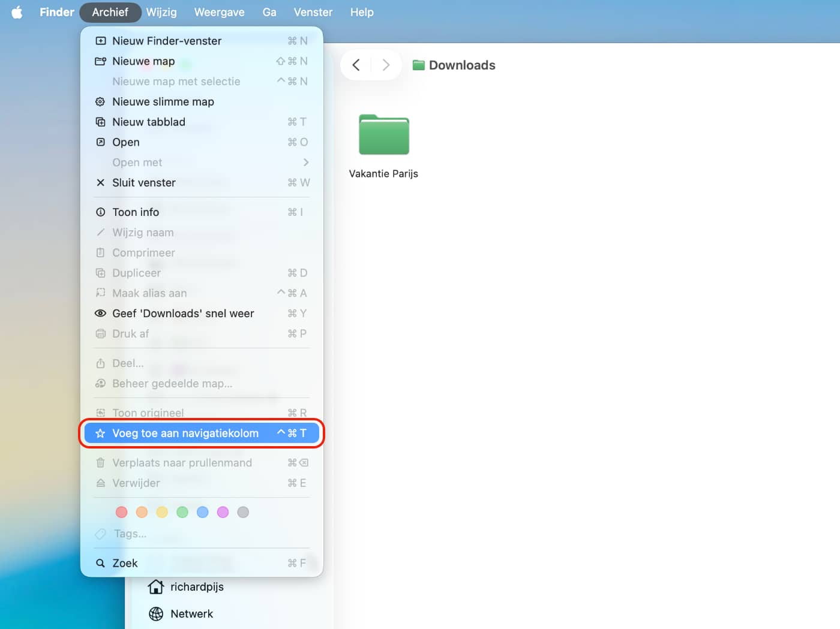Screen dimensions: 840x629
Task: Open the Weergave menu in menu bar
Action: (x=219, y=12)
